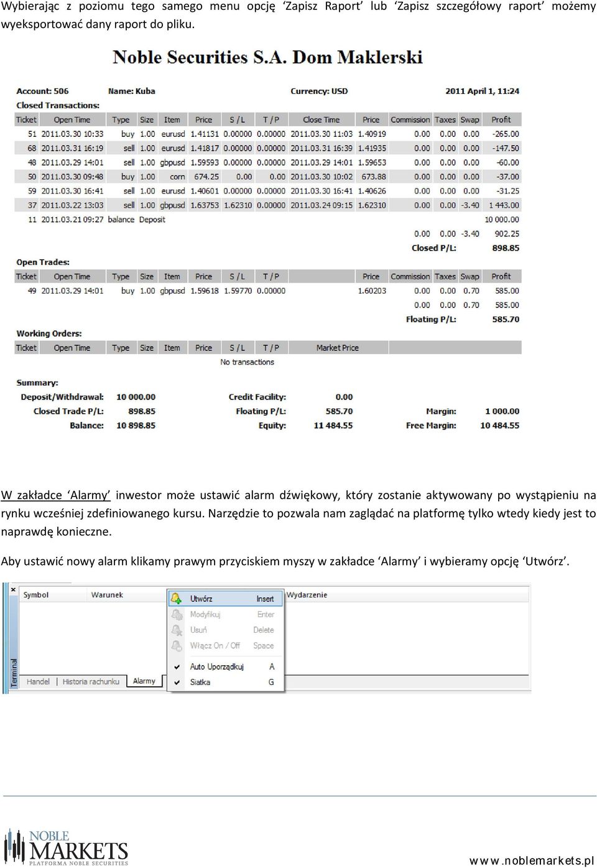Click the bell icon beside Włącz On / Off

click(x=177, y=646)
